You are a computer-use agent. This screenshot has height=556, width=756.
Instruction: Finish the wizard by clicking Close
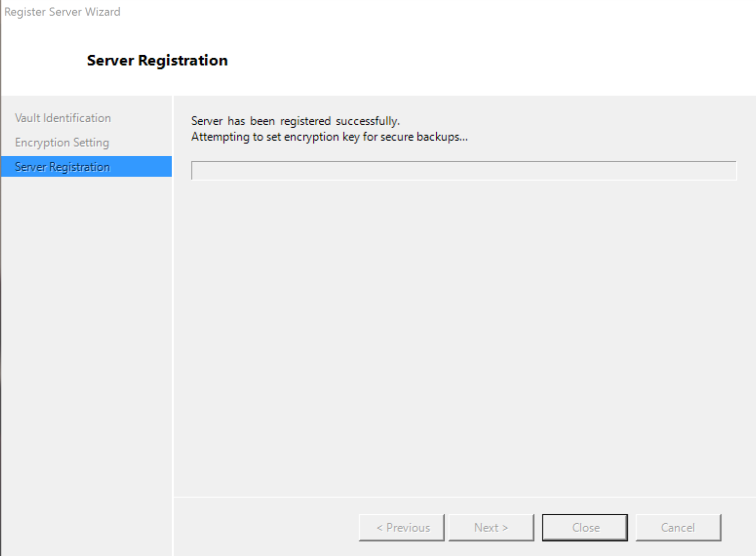point(584,527)
